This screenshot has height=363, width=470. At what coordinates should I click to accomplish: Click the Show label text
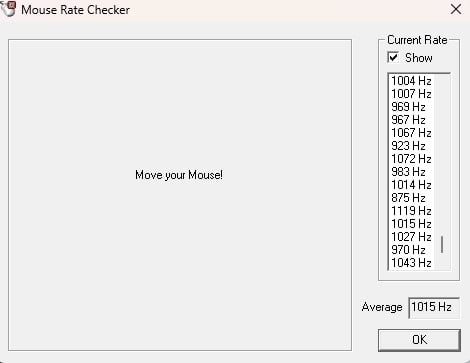click(x=419, y=58)
